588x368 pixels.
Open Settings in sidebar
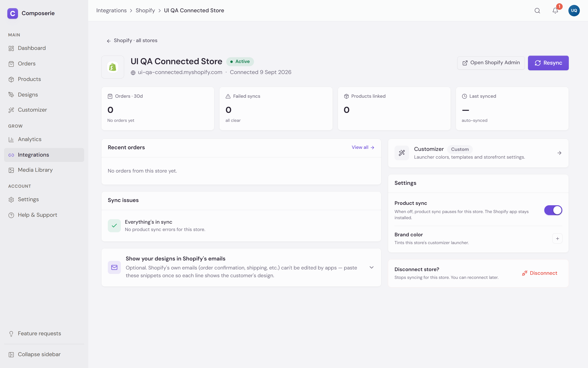click(44, 200)
